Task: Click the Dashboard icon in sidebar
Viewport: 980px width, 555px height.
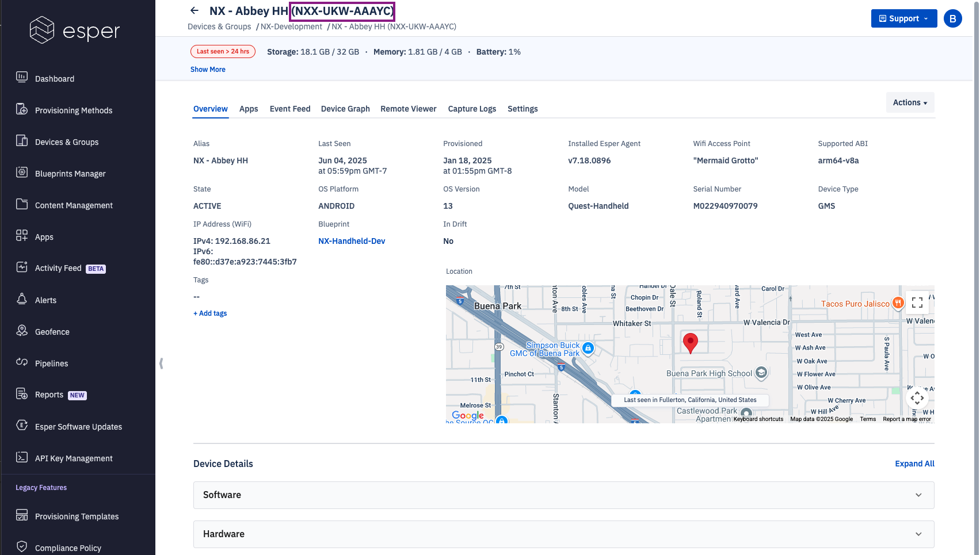Action: (22, 77)
